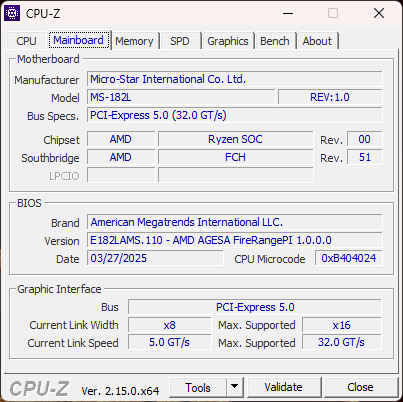403x402 pixels.
Task: Click the Manufacturer field Micro-Star International
Action: pyautogui.click(x=235, y=79)
